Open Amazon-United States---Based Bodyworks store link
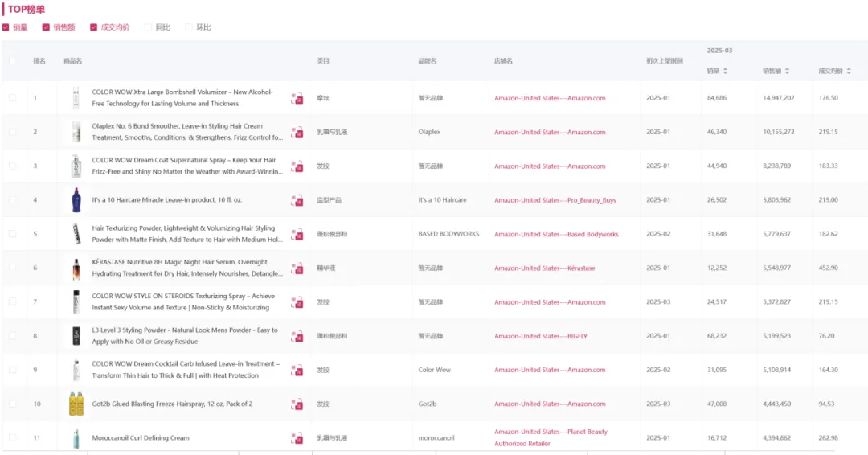Image resolution: width=868 pixels, height=455 pixels. pos(556,234)
